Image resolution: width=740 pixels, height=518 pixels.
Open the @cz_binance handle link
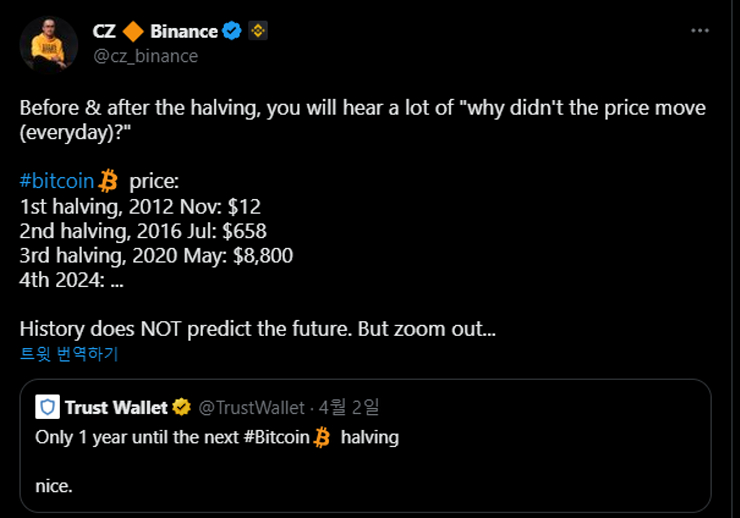coord(145,55)
